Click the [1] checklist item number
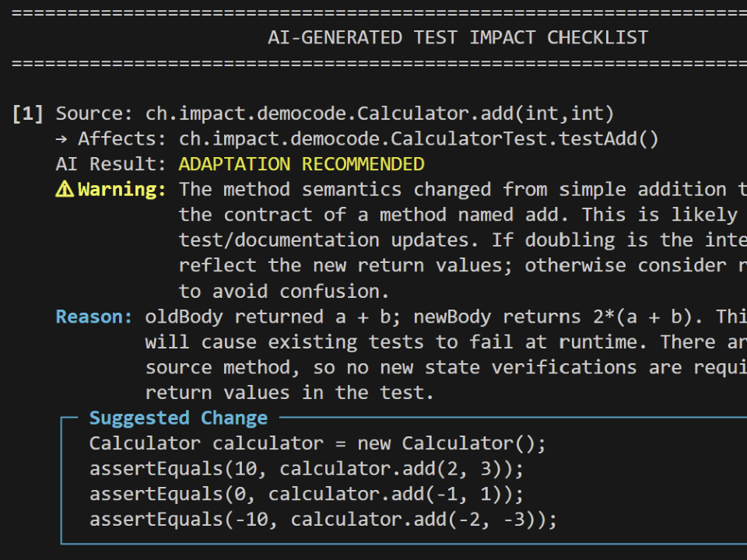This screenshot has height=560, width=747. (28, 114)
